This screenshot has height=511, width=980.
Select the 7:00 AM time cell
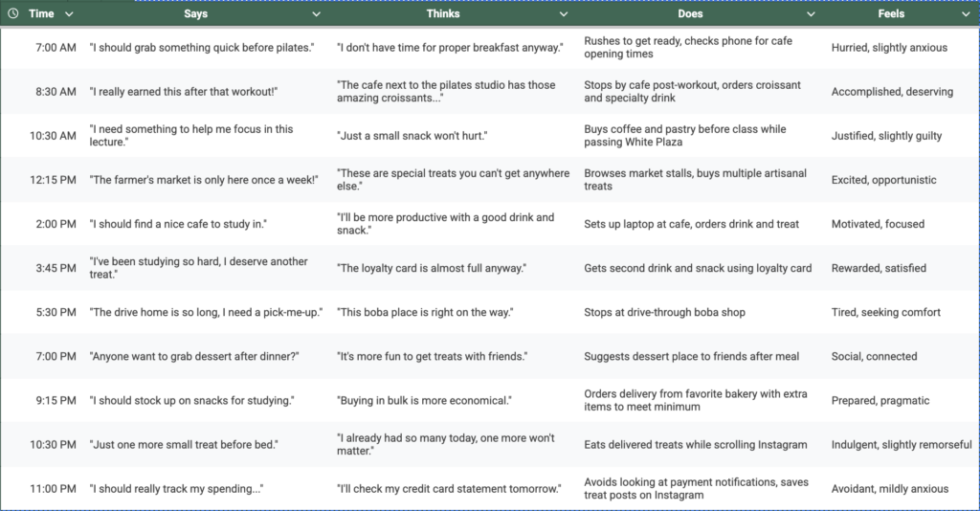click(55, 48)
